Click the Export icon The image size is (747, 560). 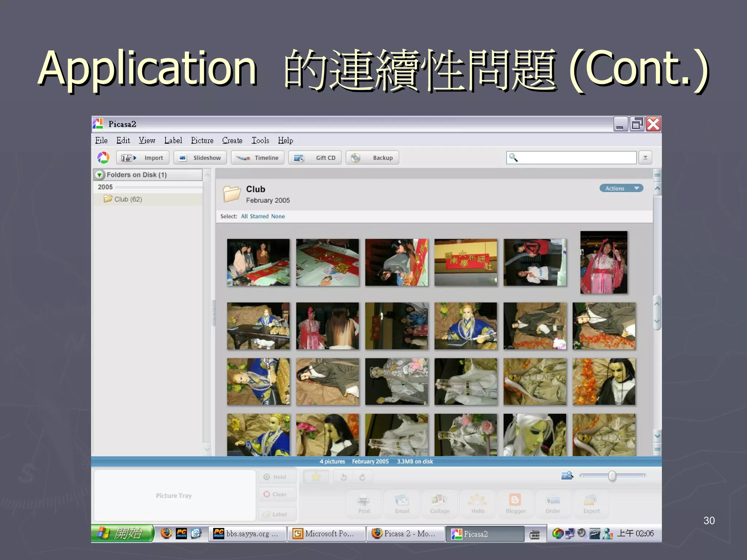591,504
